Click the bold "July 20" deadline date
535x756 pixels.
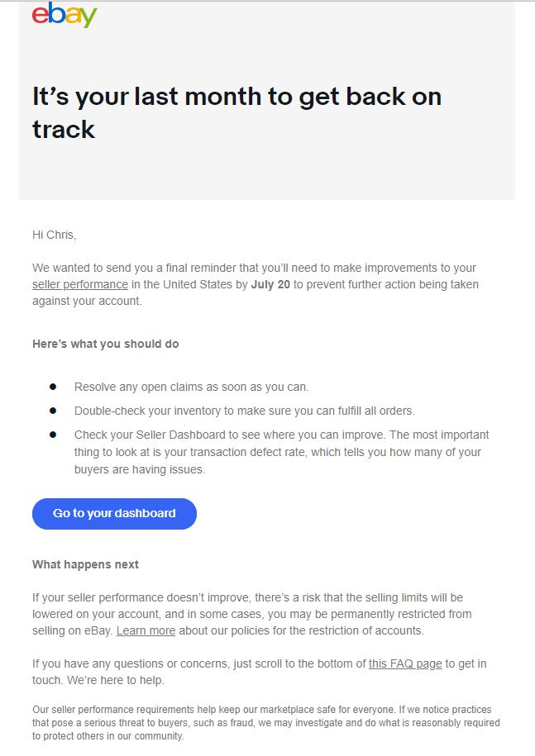coord(270,285)
